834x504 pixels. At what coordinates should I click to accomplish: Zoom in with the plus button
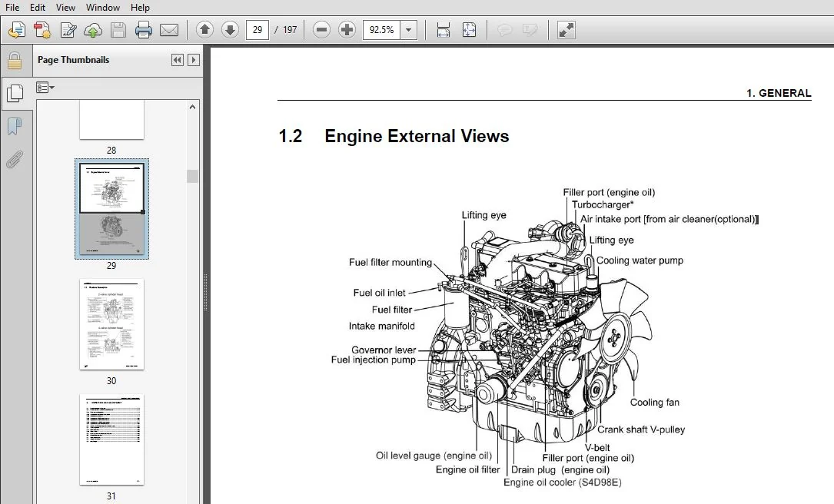coord(347,30)
